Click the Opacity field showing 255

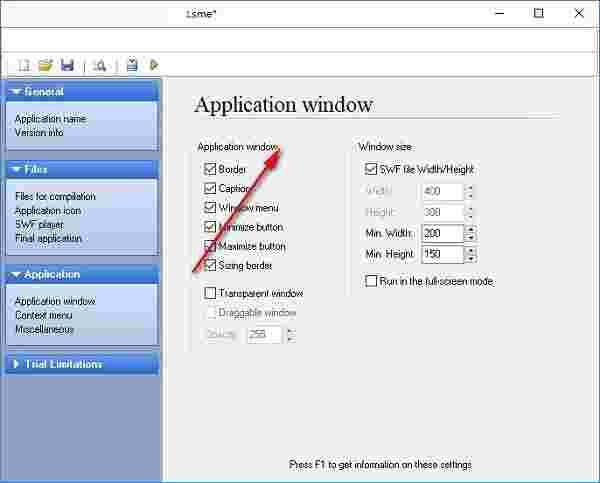pyautogui.click(x=264, y=335)
